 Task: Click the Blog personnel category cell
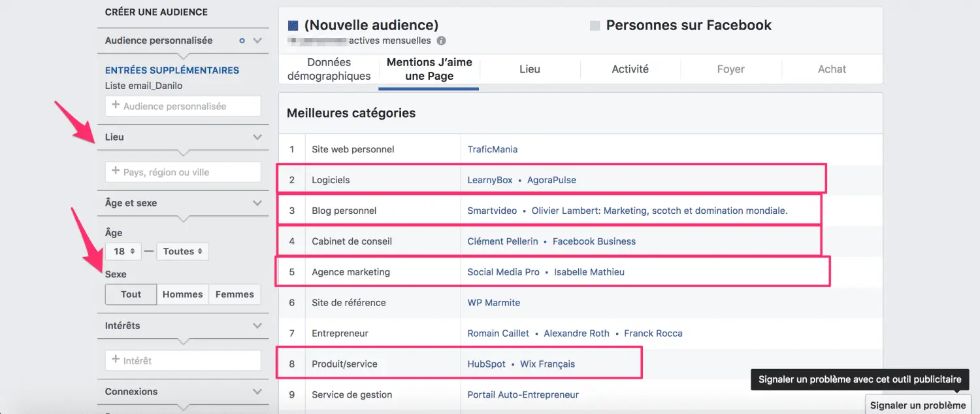[x=383, y=211]
